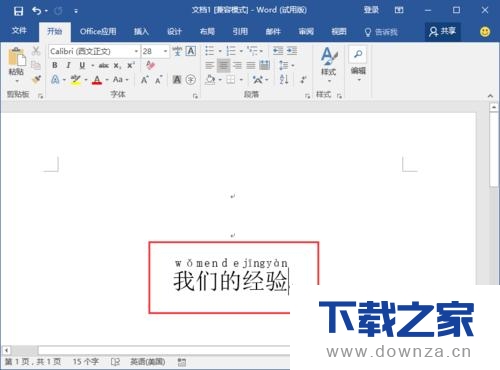
Task: Click the ribbon display options icon in title bar
Action: [399, 10]
